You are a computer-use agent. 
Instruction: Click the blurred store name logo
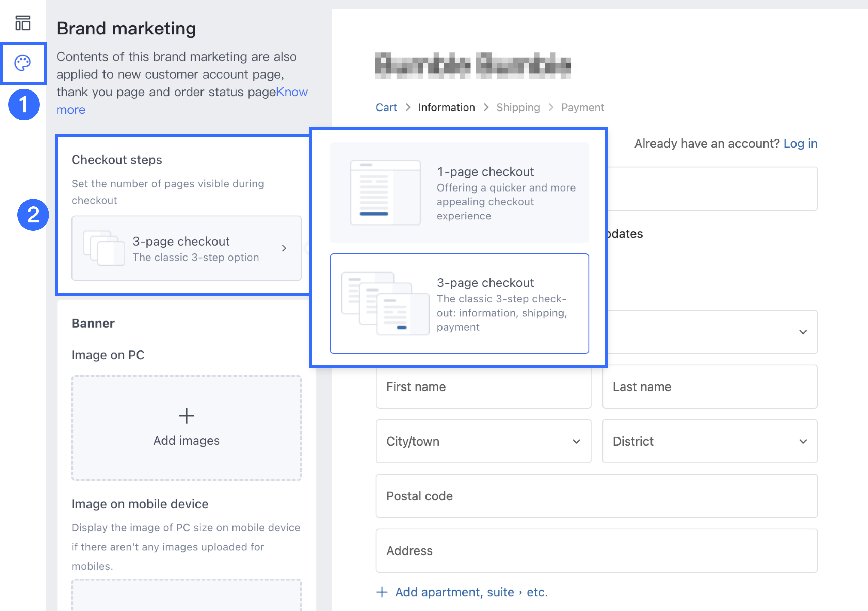pos(473,66)
